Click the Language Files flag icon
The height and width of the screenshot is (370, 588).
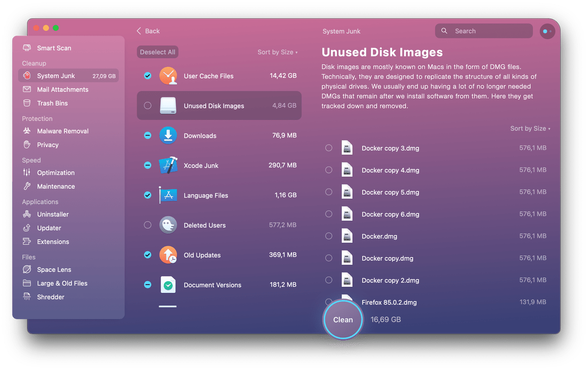click(x=168, y=195)
